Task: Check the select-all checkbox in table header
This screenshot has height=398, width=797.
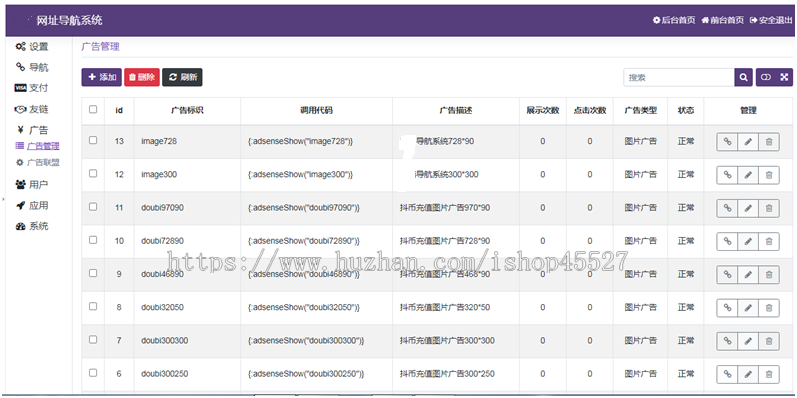Action: click(93, 109)
